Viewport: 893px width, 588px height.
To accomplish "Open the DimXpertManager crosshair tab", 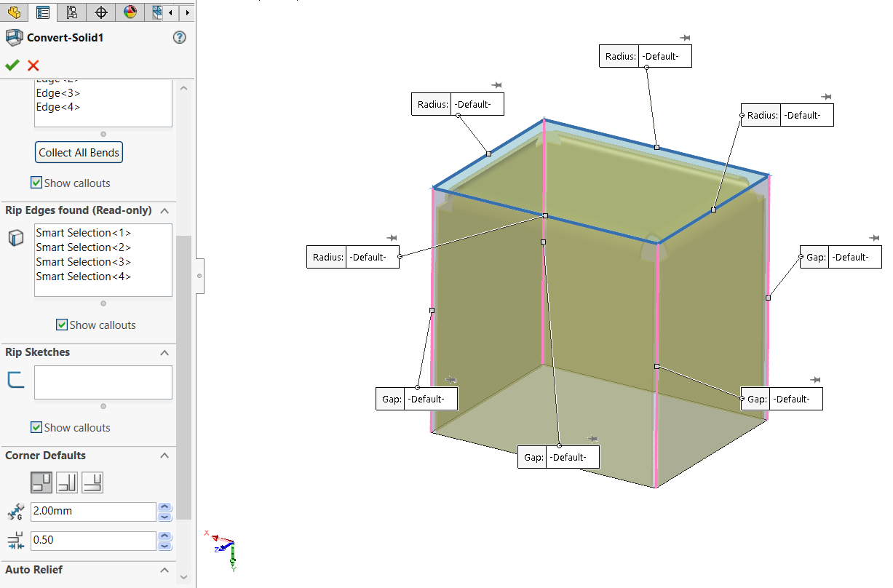I will pos(101,12).
